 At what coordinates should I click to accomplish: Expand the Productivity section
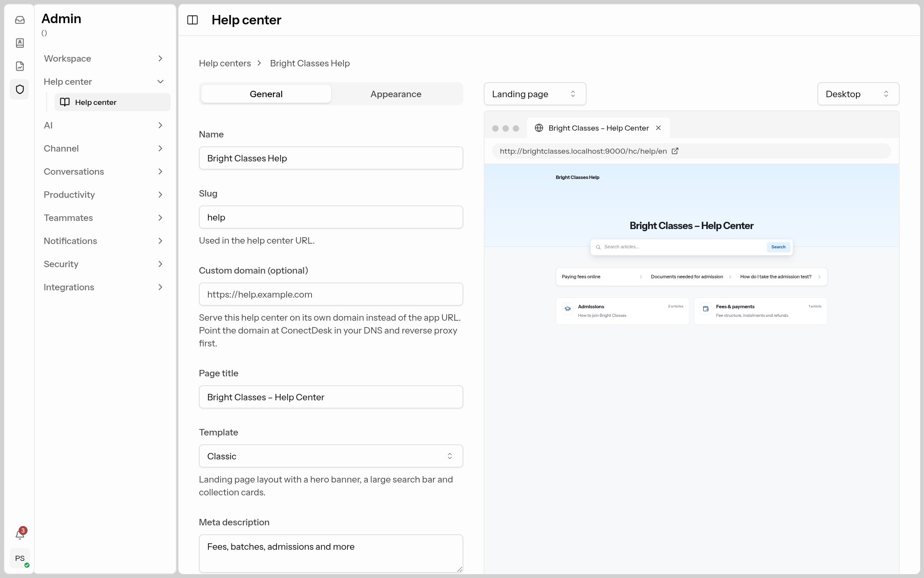coord(104,195)
